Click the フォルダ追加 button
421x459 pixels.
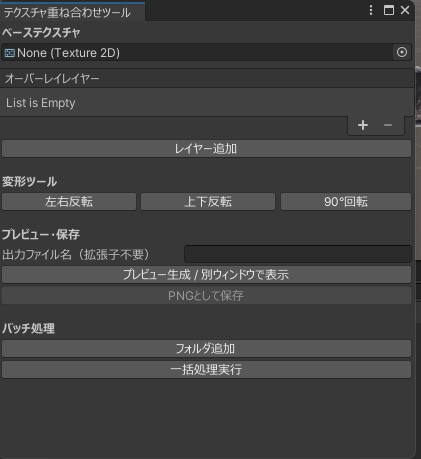click(206, 349)
